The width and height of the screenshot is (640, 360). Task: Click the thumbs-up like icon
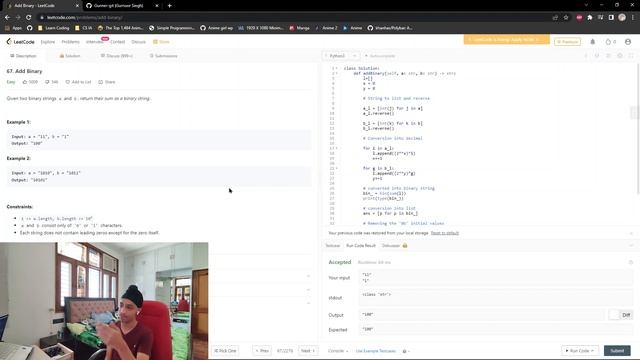click(x=24, y=82)
